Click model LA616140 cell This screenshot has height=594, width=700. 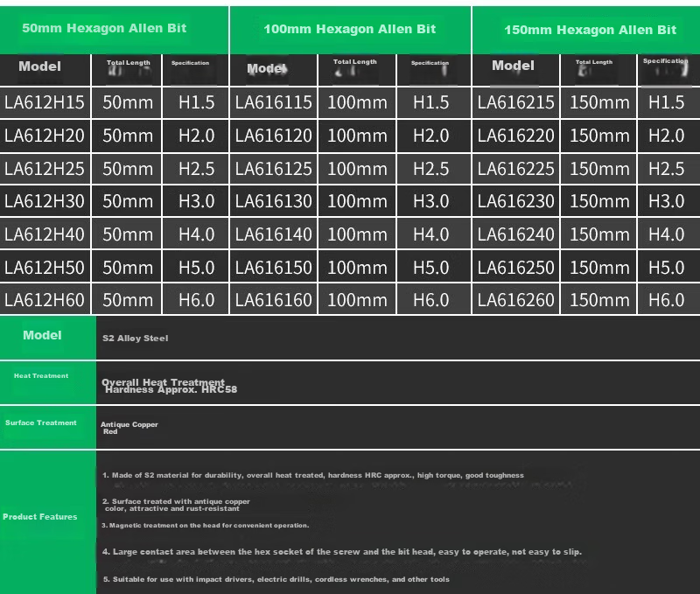273,234
